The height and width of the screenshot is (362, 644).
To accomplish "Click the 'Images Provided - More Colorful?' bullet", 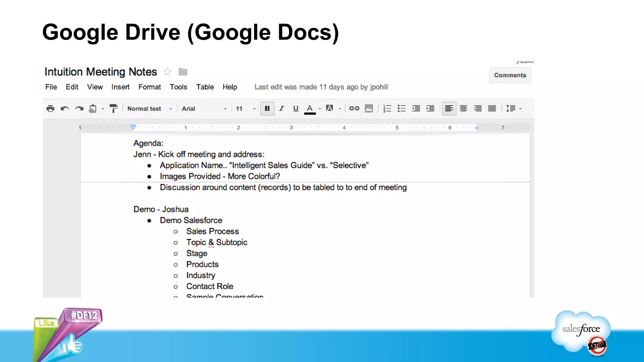I will pyautogui.click(x=220, y=176).
